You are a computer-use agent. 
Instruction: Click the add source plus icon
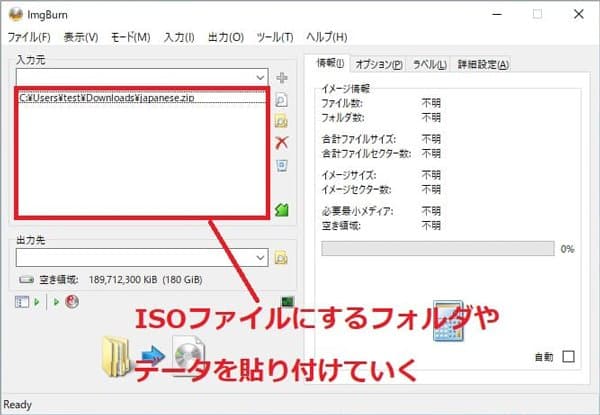[x=282, y=77]
